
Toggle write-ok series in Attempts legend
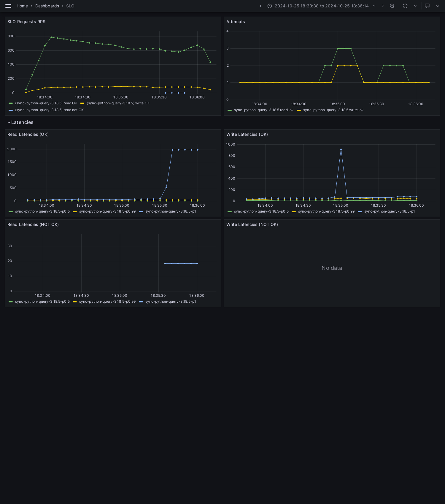coord(333,110)
